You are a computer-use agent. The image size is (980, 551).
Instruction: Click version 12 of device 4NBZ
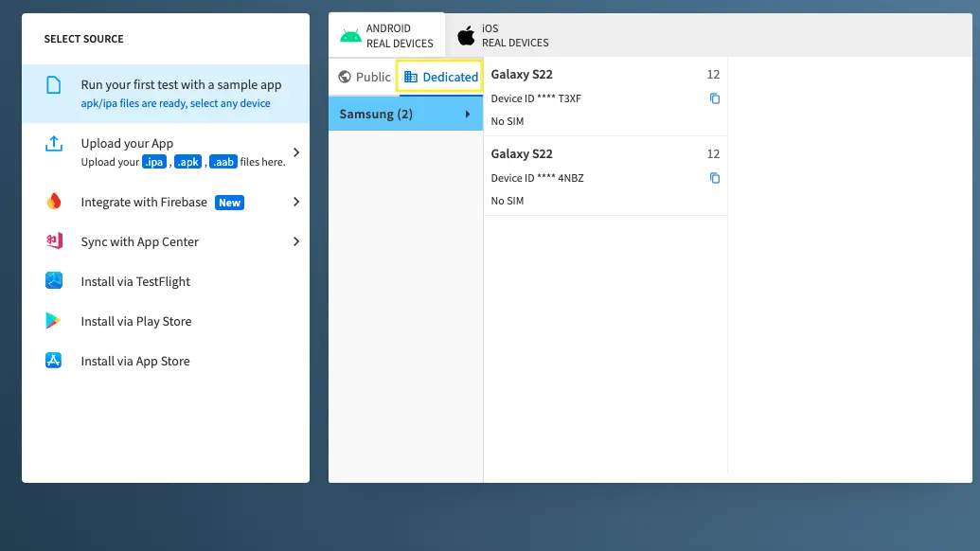pyautogui.click(x=713, y=153)
